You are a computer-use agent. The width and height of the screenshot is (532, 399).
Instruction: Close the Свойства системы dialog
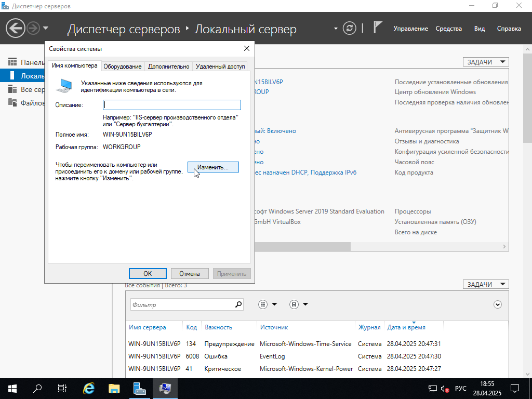[x=247, y=48]
